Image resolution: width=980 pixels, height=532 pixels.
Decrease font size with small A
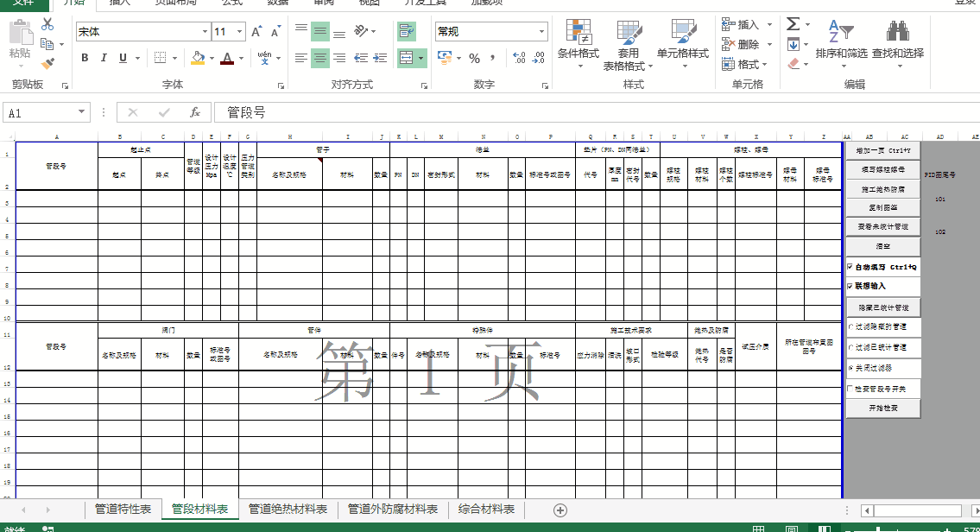275,32
